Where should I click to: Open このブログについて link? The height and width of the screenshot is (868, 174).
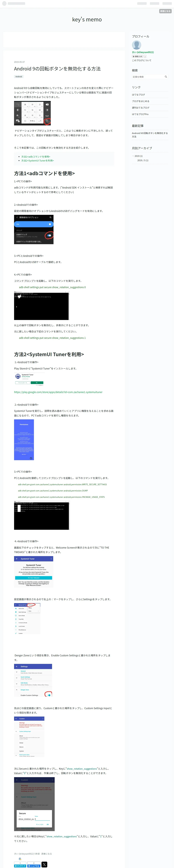pyautogui.click(x=142, y=60)
